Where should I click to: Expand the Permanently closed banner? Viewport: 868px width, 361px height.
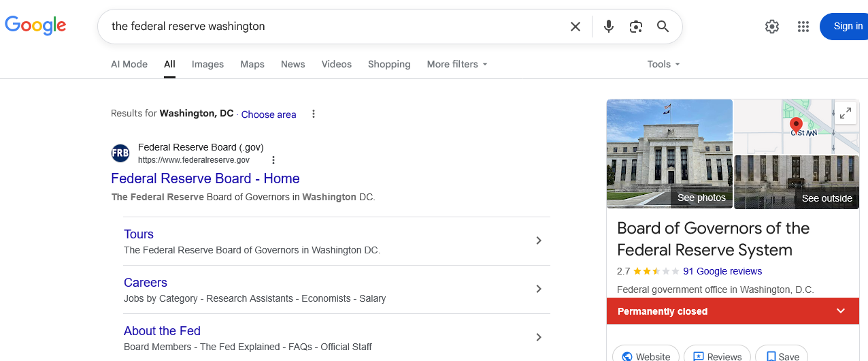(x=841, y=311)
